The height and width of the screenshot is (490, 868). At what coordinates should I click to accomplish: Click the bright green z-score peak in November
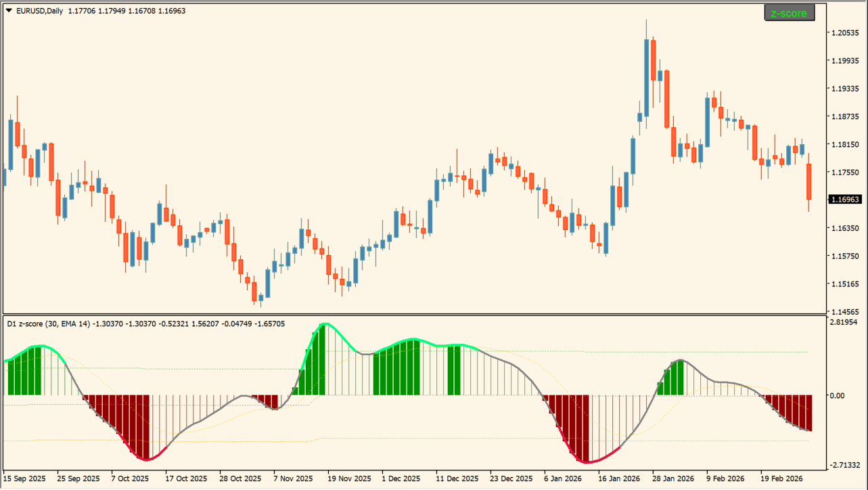click(325, 325)
